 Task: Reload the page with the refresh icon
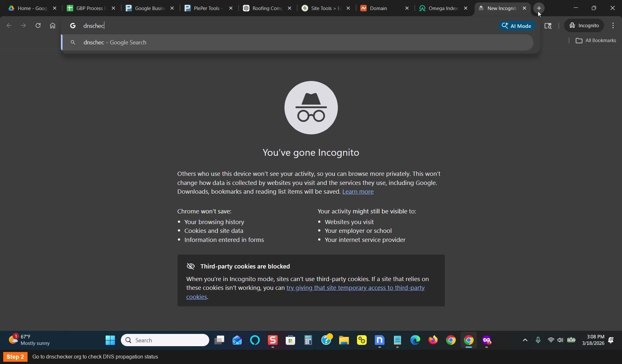coord(38,26)
